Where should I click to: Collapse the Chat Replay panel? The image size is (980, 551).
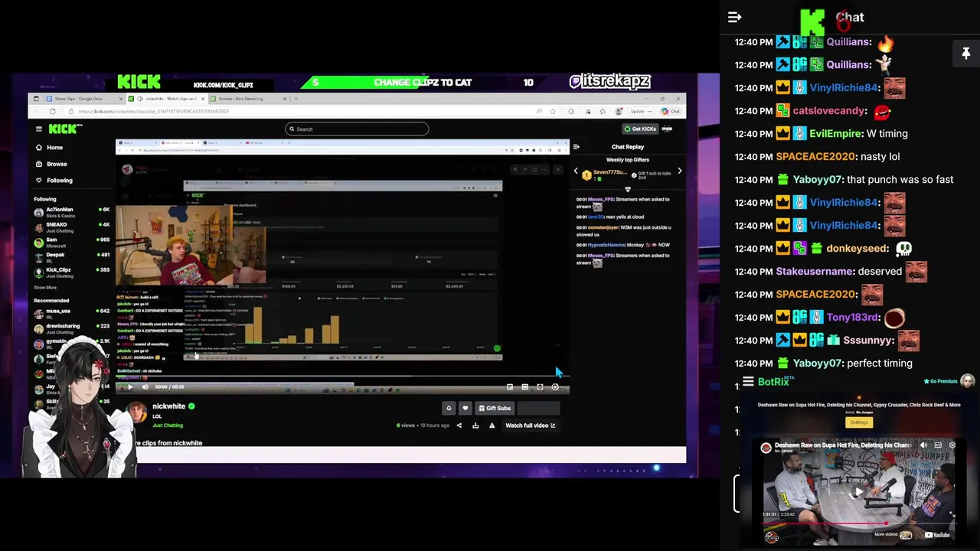tap(577, 147)
